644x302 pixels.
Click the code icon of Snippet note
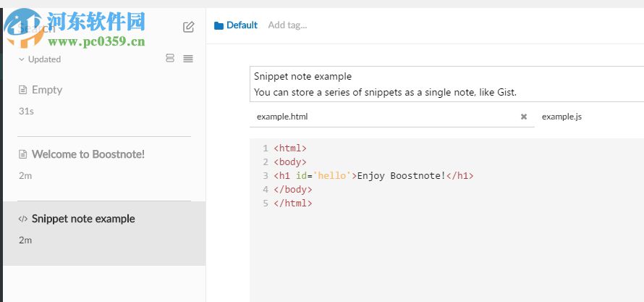pyautogui.click(x=23, y=219)
